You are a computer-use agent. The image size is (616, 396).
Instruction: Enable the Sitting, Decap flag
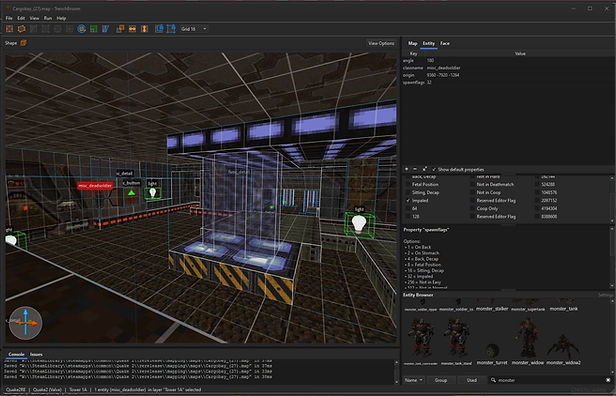[408, 192]
